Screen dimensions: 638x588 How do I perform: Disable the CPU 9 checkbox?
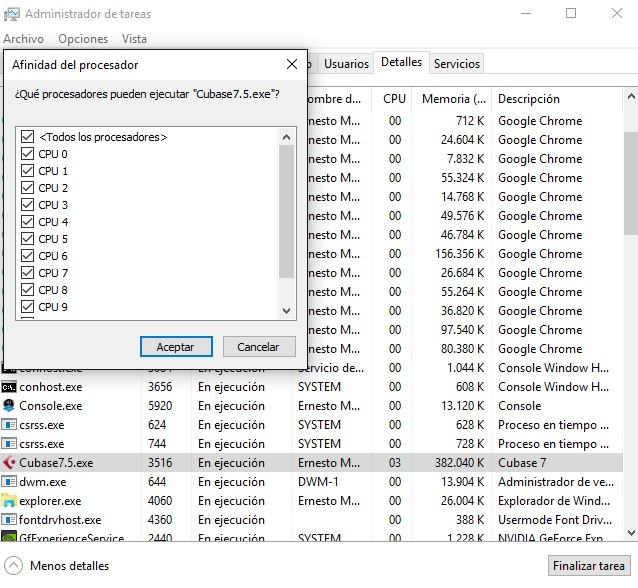pos(28,307)
